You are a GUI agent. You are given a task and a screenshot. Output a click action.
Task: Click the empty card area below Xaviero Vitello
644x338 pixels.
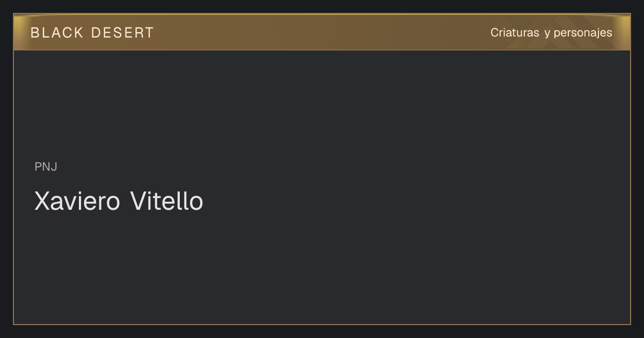[x=322, y=268]
